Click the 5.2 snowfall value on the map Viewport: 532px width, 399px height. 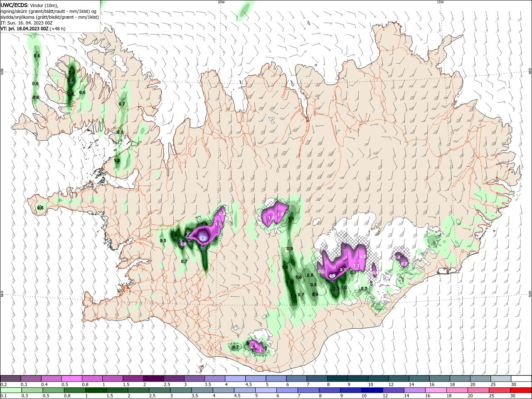[203, 238]
